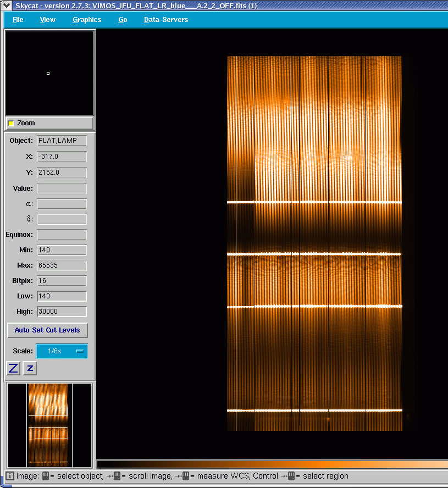Click the alpha (right ascension) field
The height and width of the screenshot is (488, 448).
[x=62, y=204]
